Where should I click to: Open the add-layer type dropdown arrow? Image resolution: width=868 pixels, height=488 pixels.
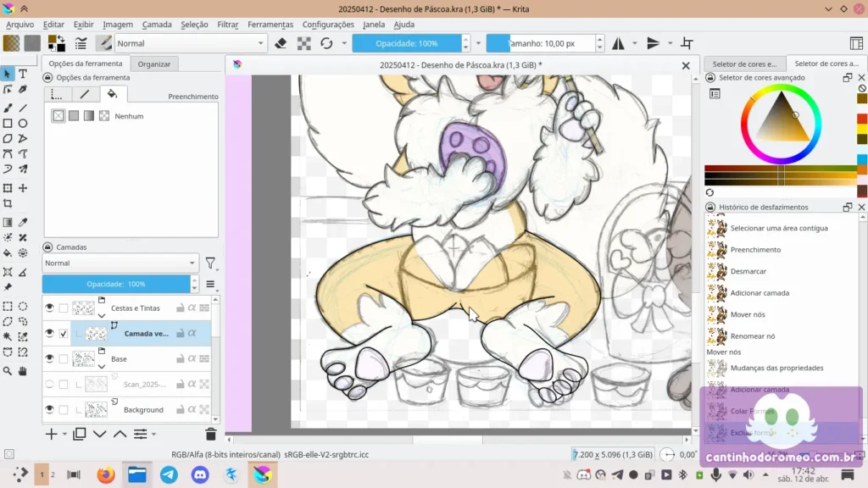tap(64, 435)
